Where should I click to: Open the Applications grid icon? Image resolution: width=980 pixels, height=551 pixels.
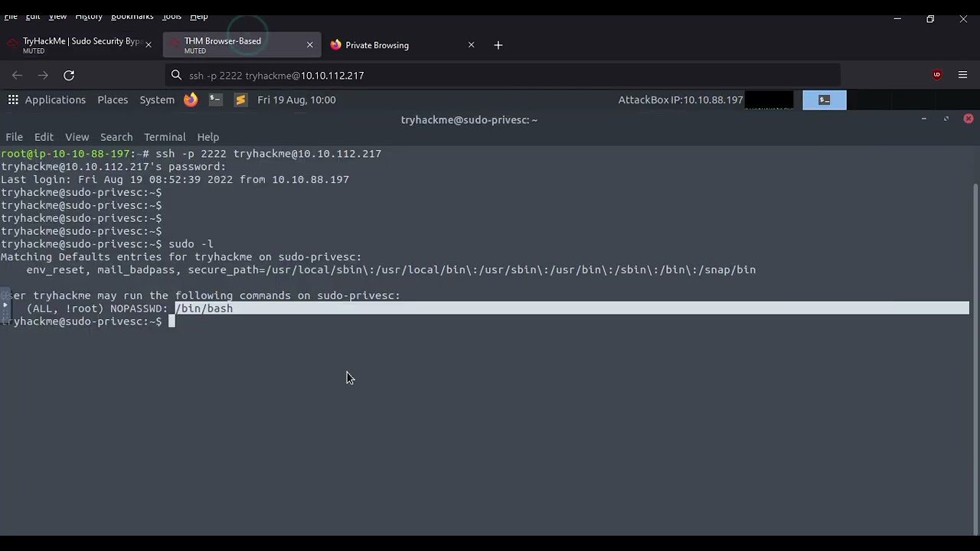(13, 99)
